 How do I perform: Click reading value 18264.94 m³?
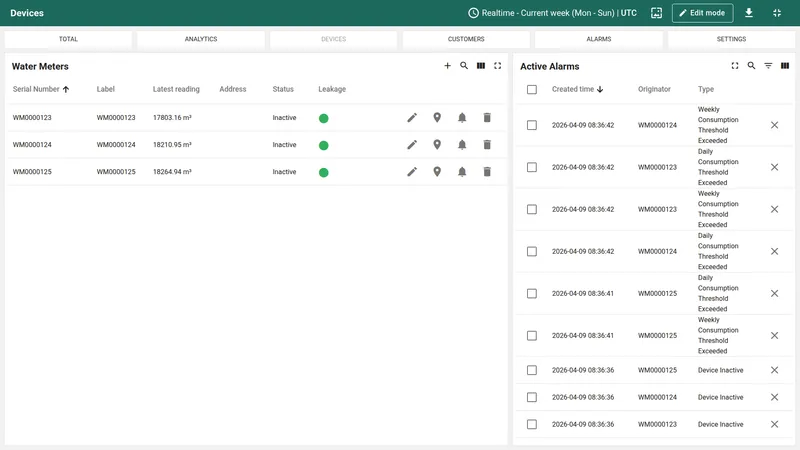click(x=172, y=172)
